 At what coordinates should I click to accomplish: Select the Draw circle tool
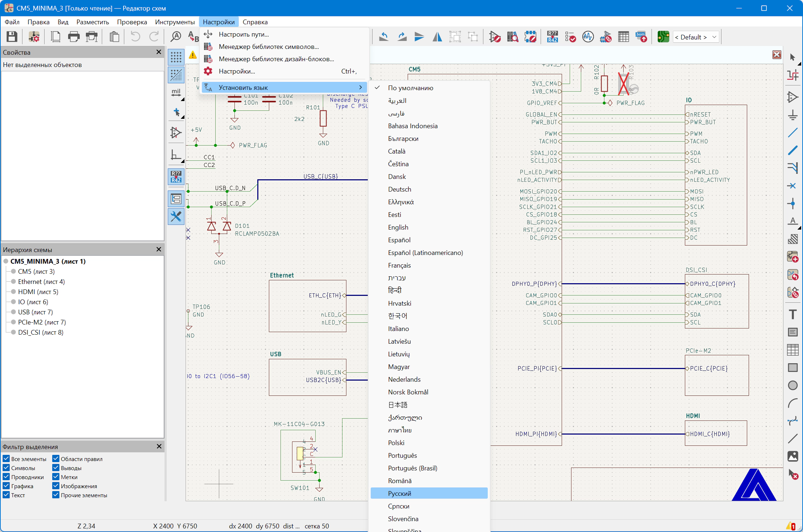(x=792, y=385)
